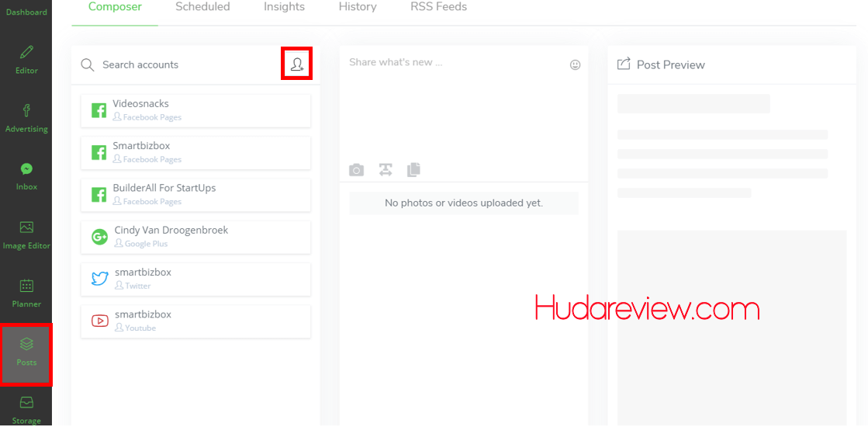
Task: Open the Planner calendar icon
Action: point(26,293)
